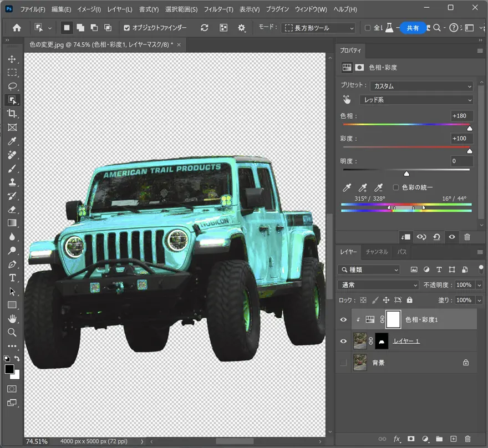The width and height of the screenshot is (488, 448).
Task: Open the 塗り fill dropdown arrow
Action: pos(479,300)
